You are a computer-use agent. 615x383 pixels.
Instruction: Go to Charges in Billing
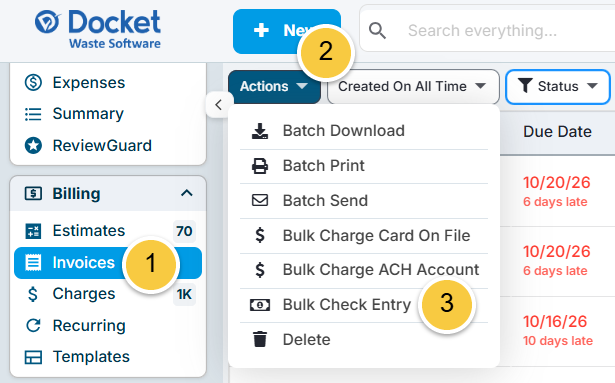pyautogui.click(x=84, y=294)
